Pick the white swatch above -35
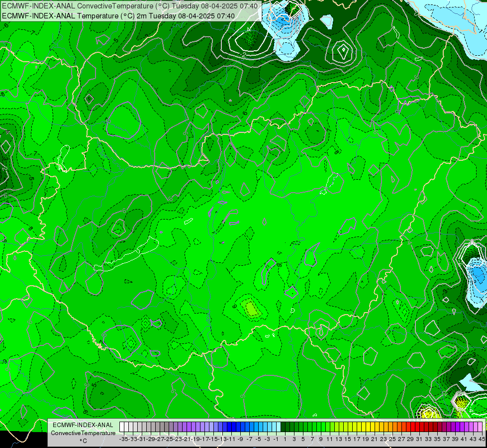 (x=122, y=427)
